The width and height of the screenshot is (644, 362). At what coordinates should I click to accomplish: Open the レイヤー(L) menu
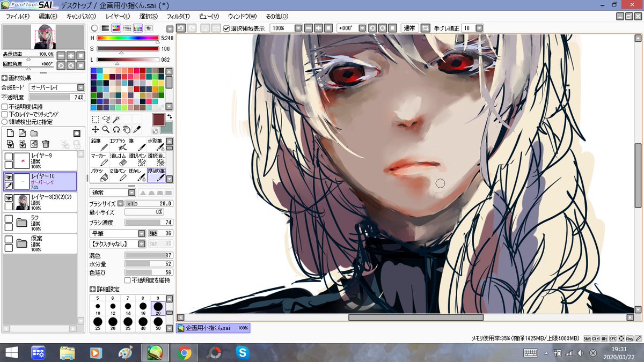click(x=118, y=17)
